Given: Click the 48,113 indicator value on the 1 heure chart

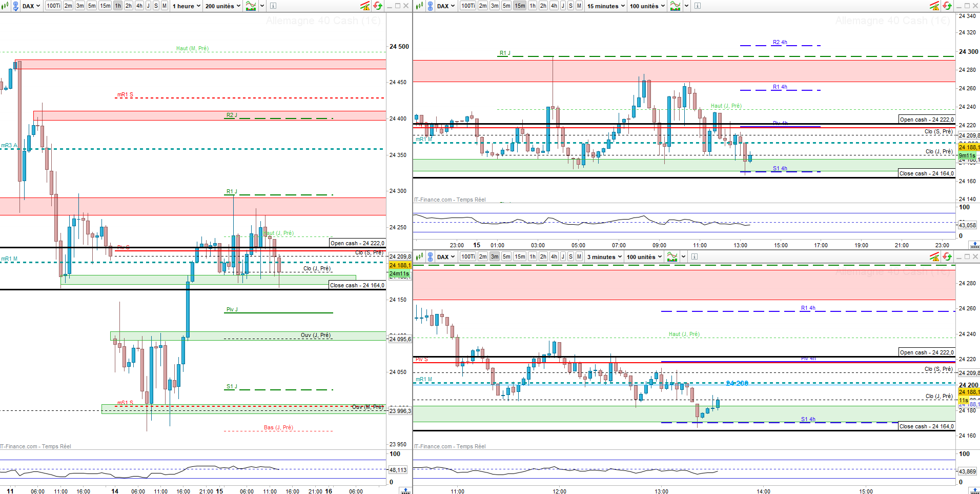Looking at the screenshot, I should 398,470.
